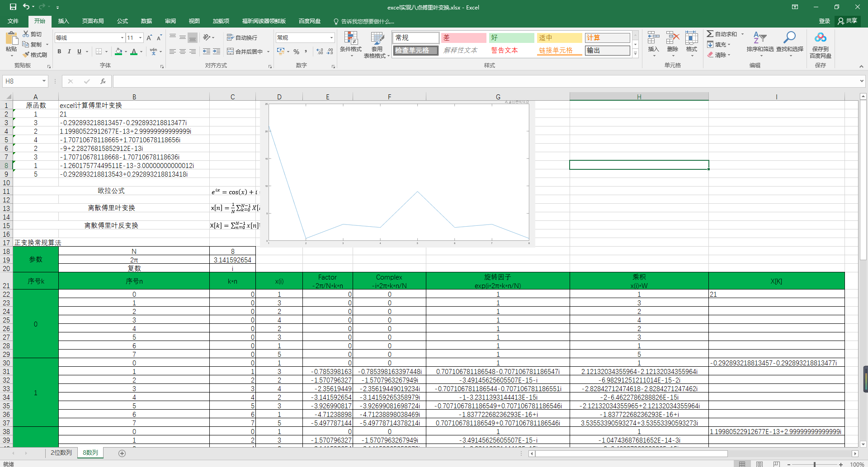Decrease font size with the smaller A icon

click(159, 38)
